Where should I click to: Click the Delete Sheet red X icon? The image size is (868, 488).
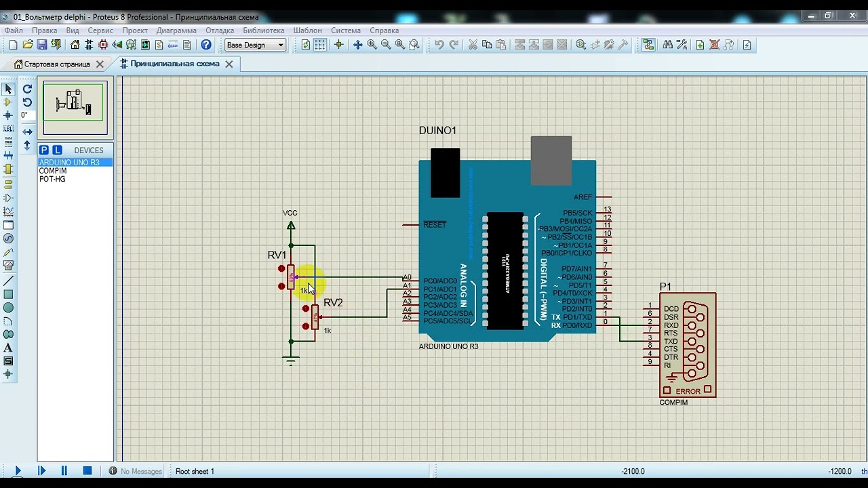point(715,45)
